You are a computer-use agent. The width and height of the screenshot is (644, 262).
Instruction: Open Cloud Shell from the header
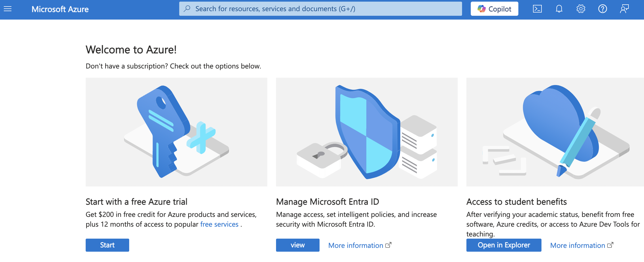click(x=537, y=9)
